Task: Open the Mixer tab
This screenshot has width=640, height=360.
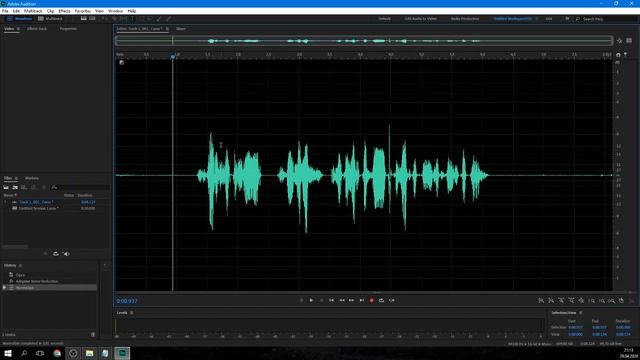Action: [181, 29]
